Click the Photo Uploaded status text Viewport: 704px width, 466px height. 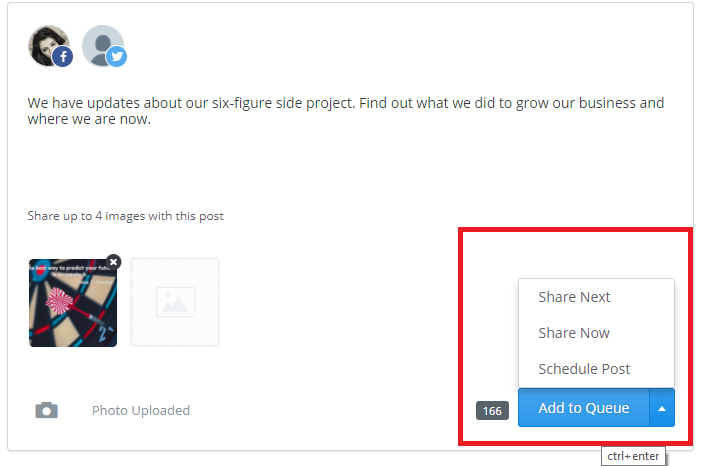coord(141,410)
